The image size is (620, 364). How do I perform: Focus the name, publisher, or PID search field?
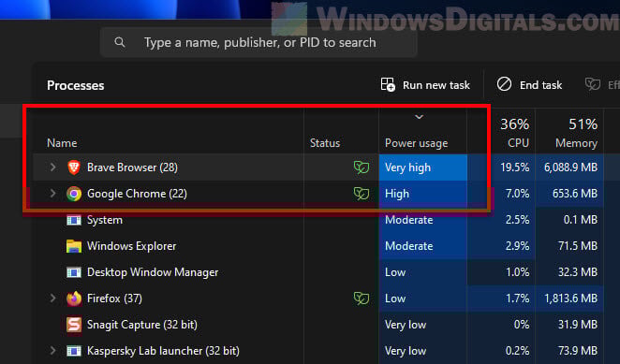click(x=258, y=42)
